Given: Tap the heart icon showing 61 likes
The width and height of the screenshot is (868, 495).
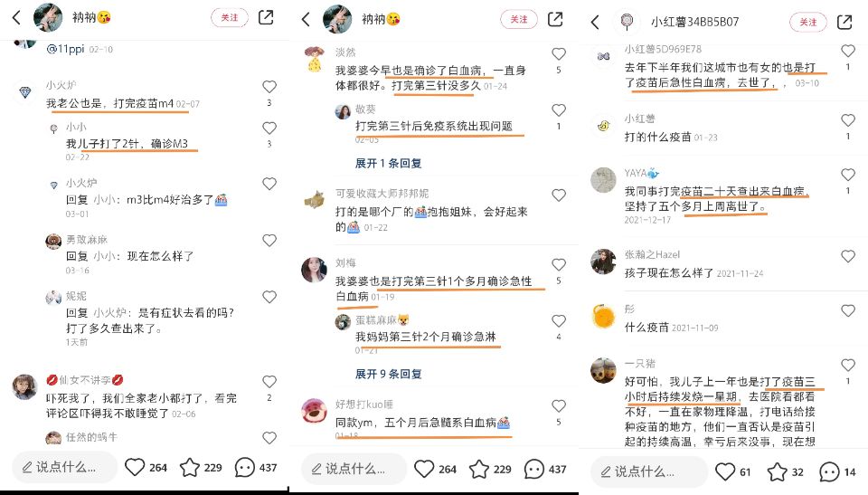Looking at the screenshot, I should tap(725, 471).
